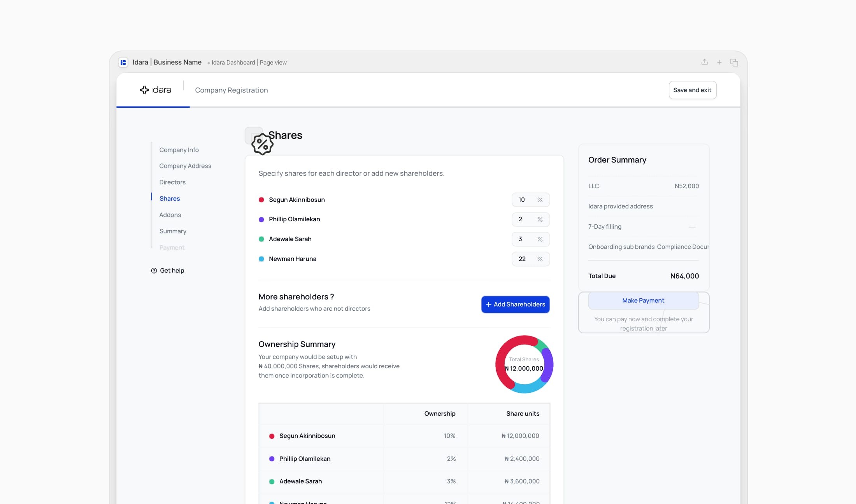Click Make Payment button

pos(643,301)
